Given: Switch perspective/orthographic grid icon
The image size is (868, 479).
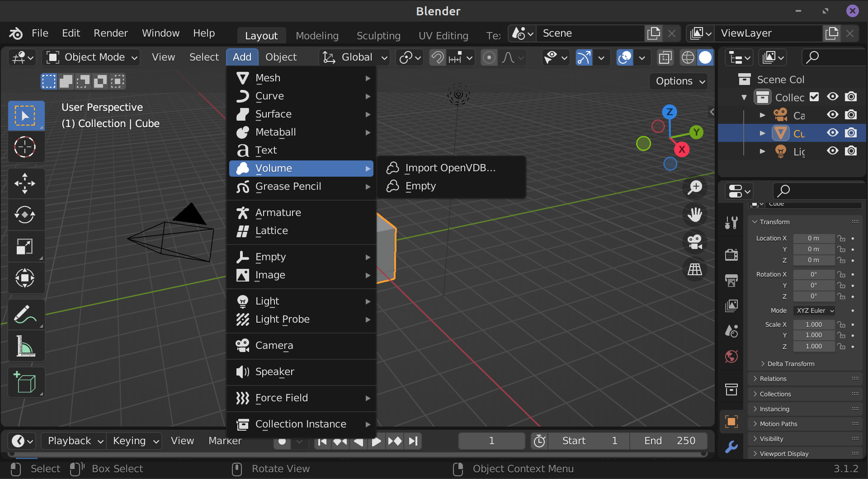Looking at the screenshot, I should (x=694, y=269).
